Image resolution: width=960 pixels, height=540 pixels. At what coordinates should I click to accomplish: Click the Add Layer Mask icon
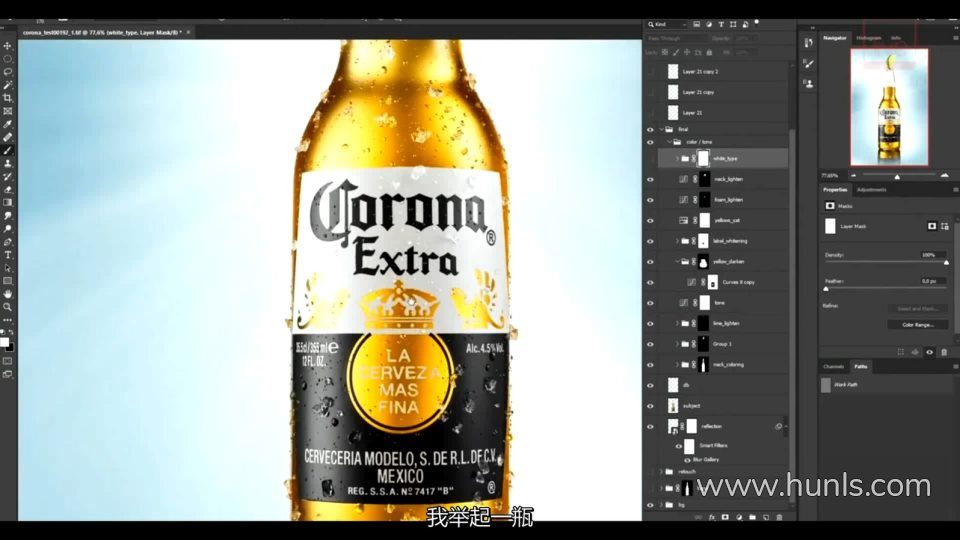tap(725, 517)
